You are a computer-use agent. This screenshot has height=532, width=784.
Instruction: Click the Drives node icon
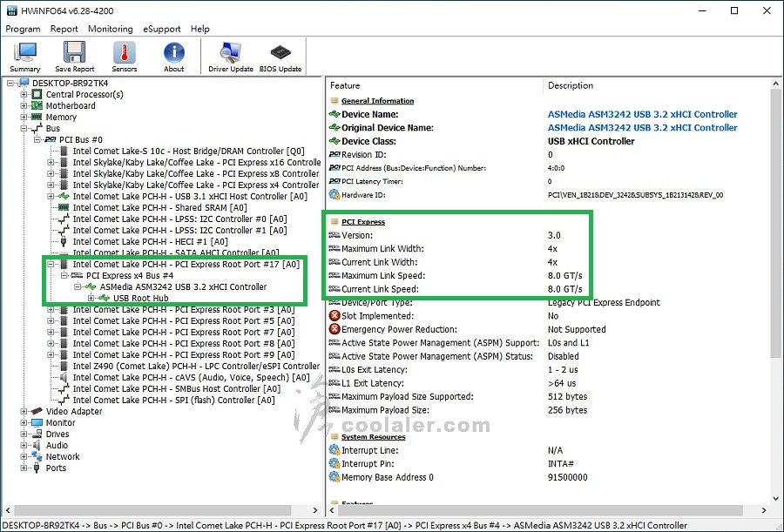pyautogui.click(x=37, y=434)
